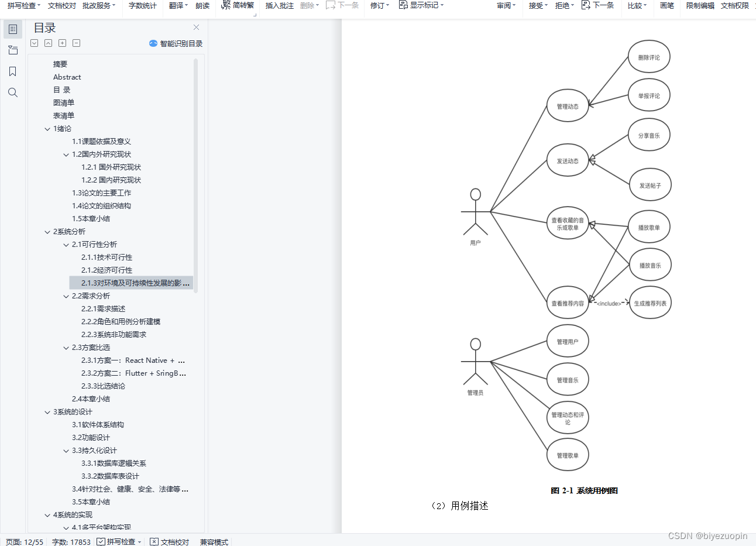The image size is (756, 546).
Task: Select 2.1.1技术可行性 entry
Action: 106,257
